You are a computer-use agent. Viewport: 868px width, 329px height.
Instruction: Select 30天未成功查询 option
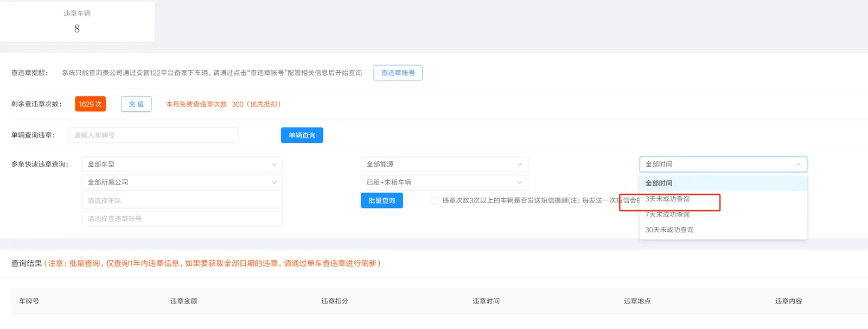[x=723, y=230]
